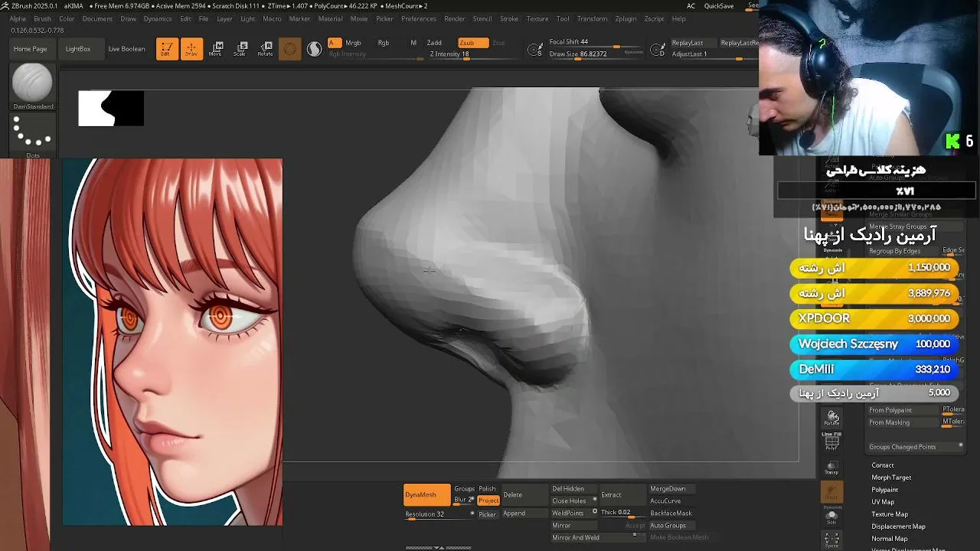
Task: Toggle the Mrgb mode
Action: [x=353, y=43]
